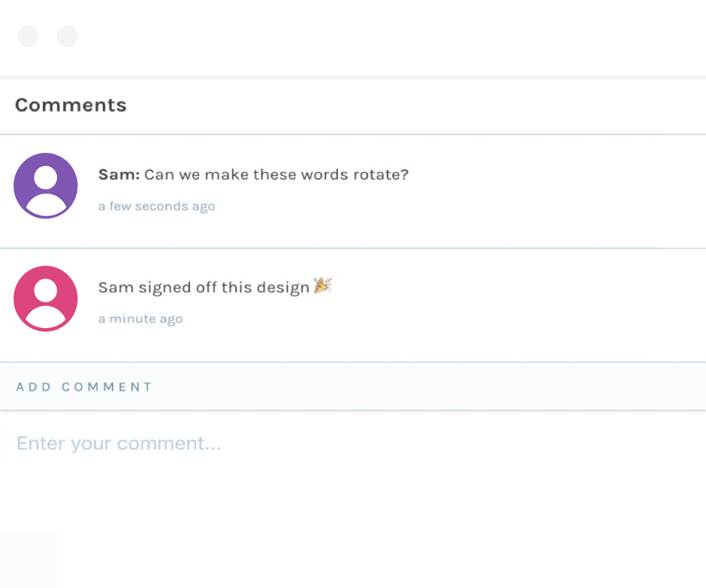Select the Comments panel heading
The width and height of the screenshot is (706, 588).
click(x=71, y=105)
